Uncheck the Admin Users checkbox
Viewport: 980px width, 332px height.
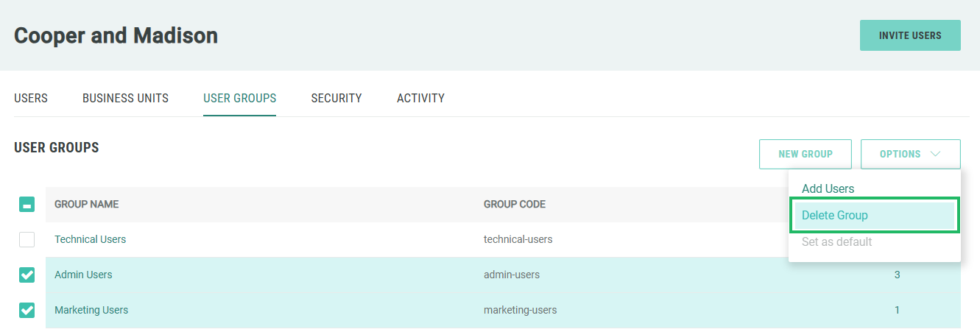pos(27,275)
